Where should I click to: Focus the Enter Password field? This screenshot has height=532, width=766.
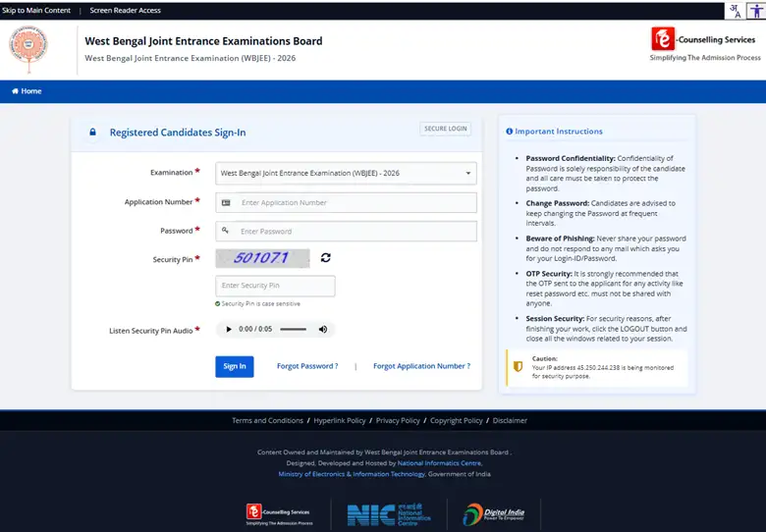pyautogui.click(x=346, y=232)
